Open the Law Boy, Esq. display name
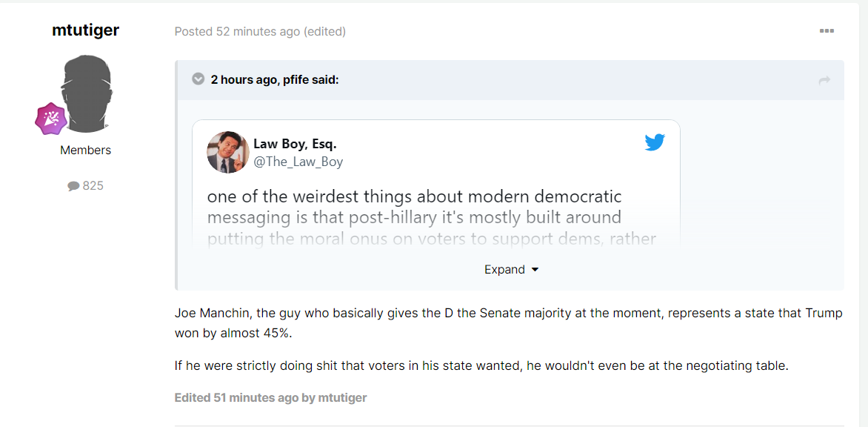Viewport: 868px width, 427px height. click(x=295, y=144)
